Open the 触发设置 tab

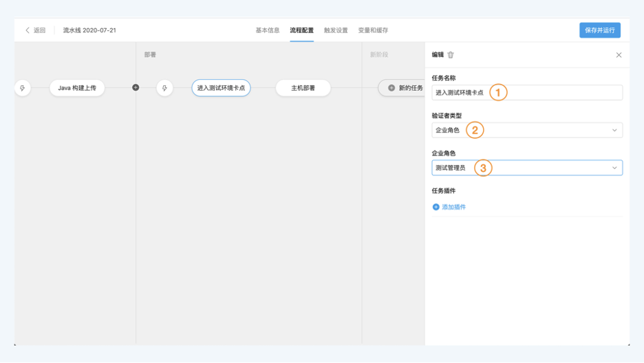click(x=336, y=30)
